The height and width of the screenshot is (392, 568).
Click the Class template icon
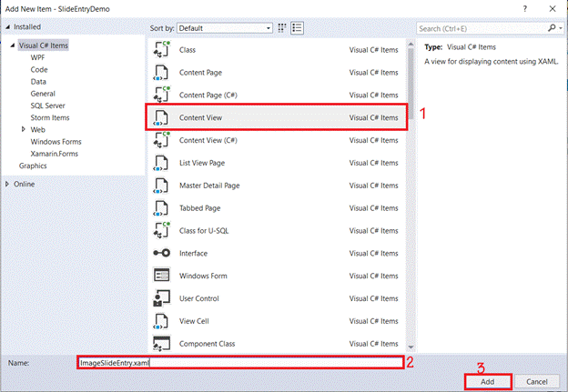point(161,50)
